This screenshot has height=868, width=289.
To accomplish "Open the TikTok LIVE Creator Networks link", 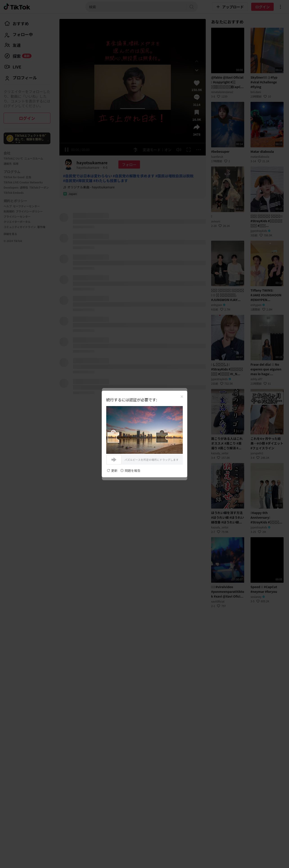I will click(23, 182).
